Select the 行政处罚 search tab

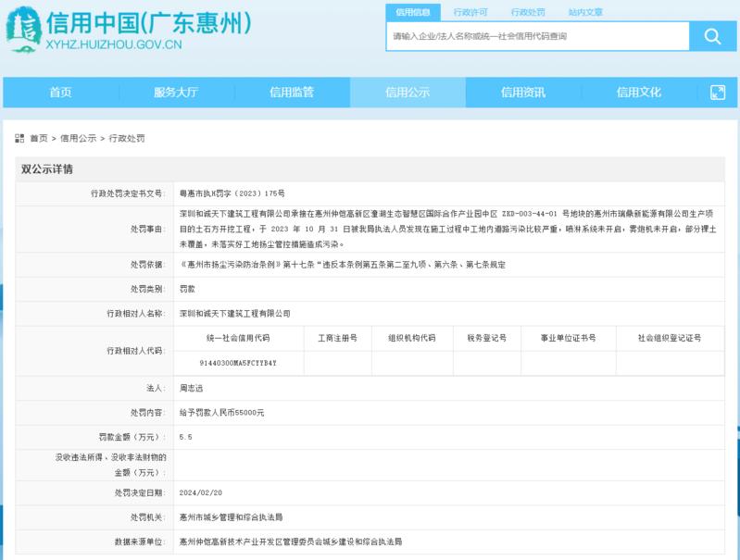coord(528,12)
